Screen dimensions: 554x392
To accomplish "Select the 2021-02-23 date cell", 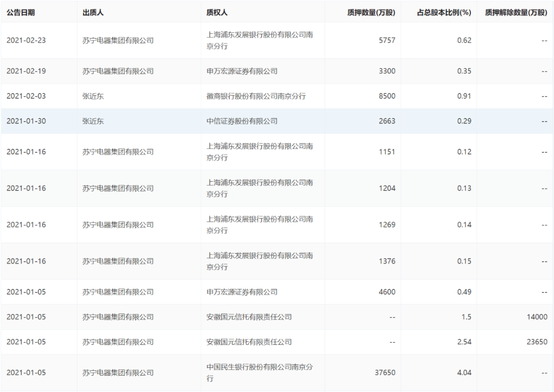I will click(26, 41).
